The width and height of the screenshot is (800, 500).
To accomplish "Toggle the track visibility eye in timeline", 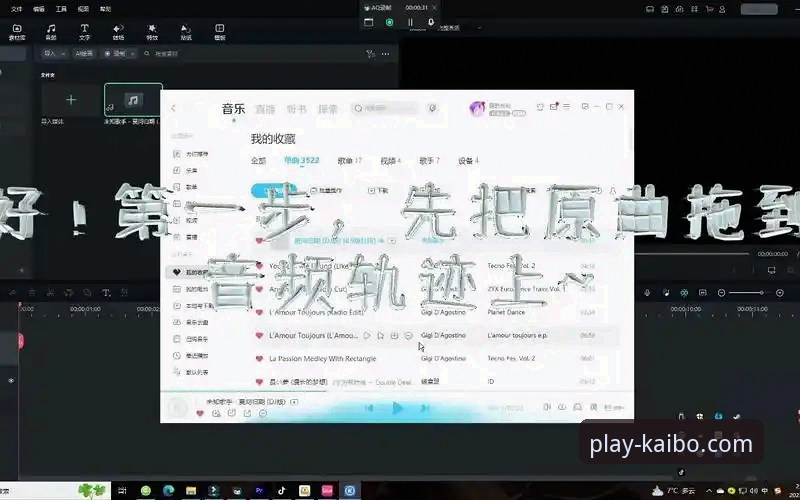I will [x=11, y=380].
